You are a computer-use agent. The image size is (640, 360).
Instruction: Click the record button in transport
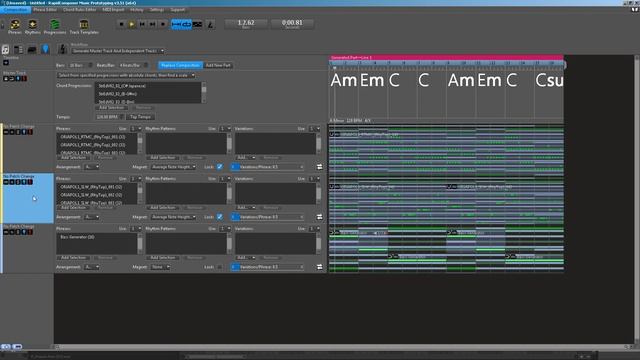point(163,24)
